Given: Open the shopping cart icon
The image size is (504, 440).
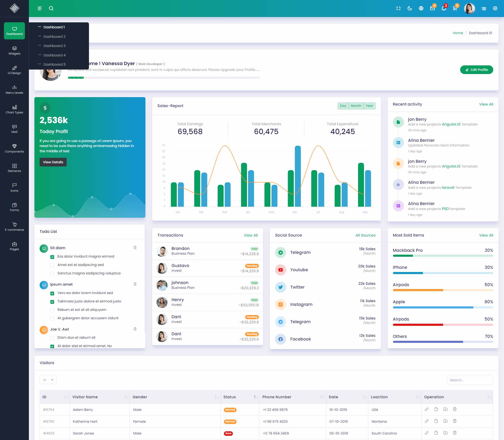Looking at the screenshot, I should pos(455,8).
